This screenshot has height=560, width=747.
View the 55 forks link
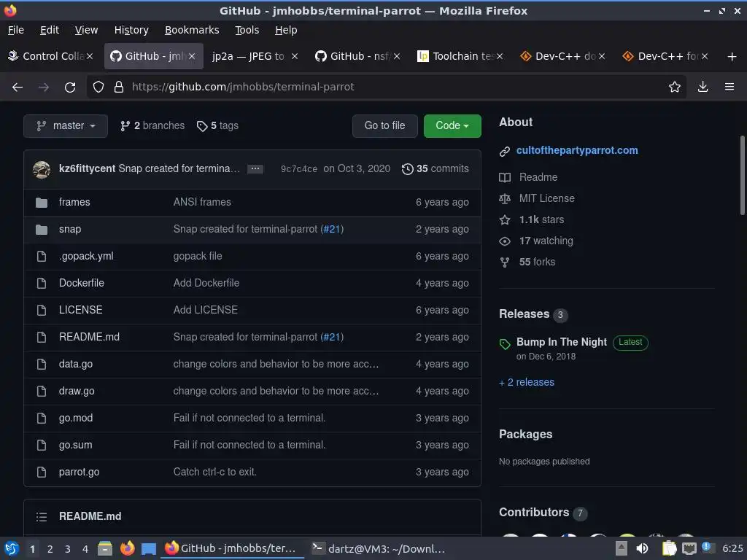(537, 262)
